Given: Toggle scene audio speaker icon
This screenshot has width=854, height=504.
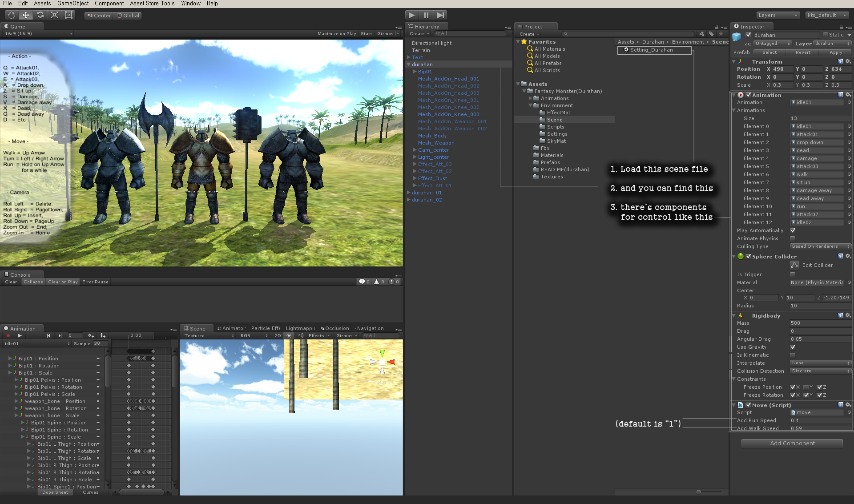Looking at the screenshot, I should point(300,335).
